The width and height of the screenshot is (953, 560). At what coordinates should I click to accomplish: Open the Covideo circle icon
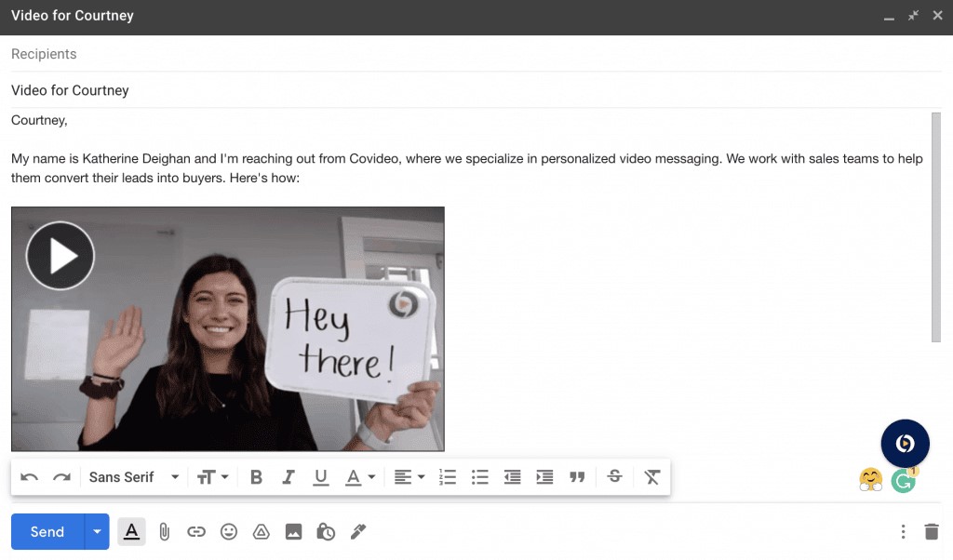(x=905, y=444)
